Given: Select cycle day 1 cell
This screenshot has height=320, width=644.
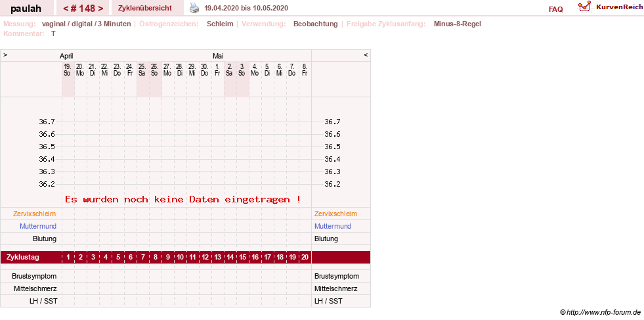Looking at the screenshot, I should coord(68,258).
